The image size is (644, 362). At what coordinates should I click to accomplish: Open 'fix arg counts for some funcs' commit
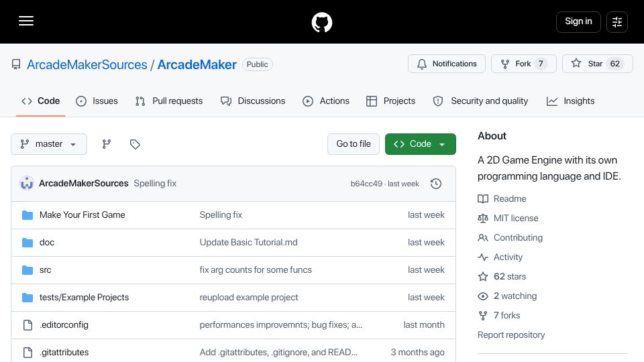tap(256, 269)
